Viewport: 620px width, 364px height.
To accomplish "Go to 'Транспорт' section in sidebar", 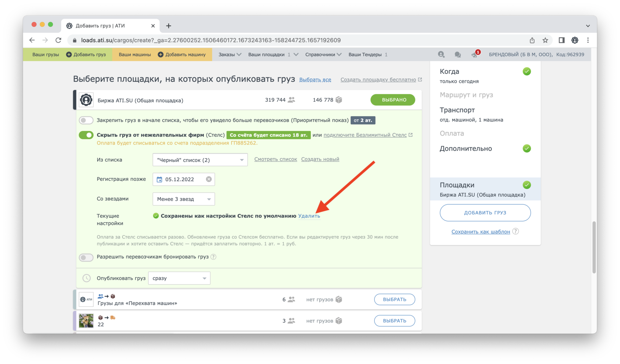I will (x=457, y=110).
